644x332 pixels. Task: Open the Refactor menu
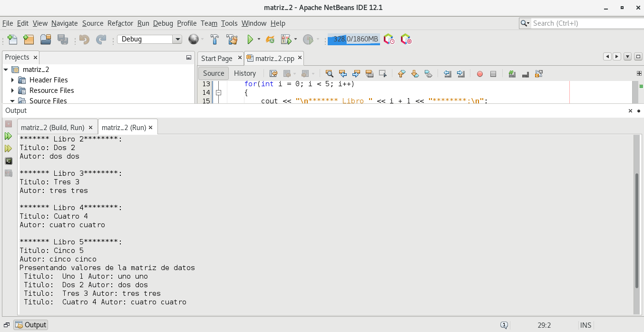pos(120,23)
